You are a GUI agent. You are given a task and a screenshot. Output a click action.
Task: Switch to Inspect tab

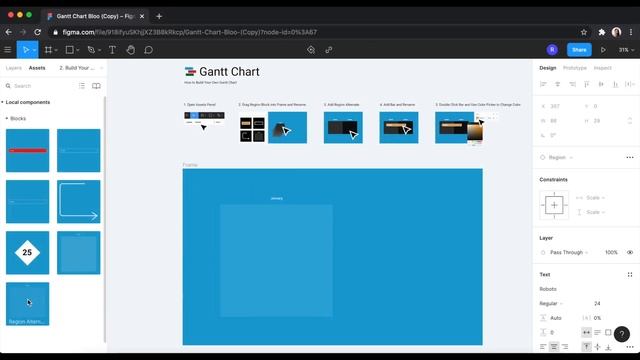(x=602, y=68)
